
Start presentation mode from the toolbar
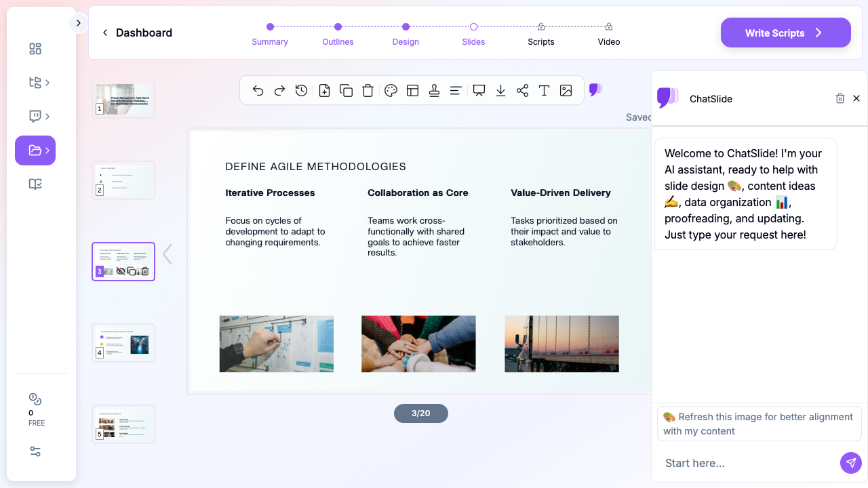point(479,90)
